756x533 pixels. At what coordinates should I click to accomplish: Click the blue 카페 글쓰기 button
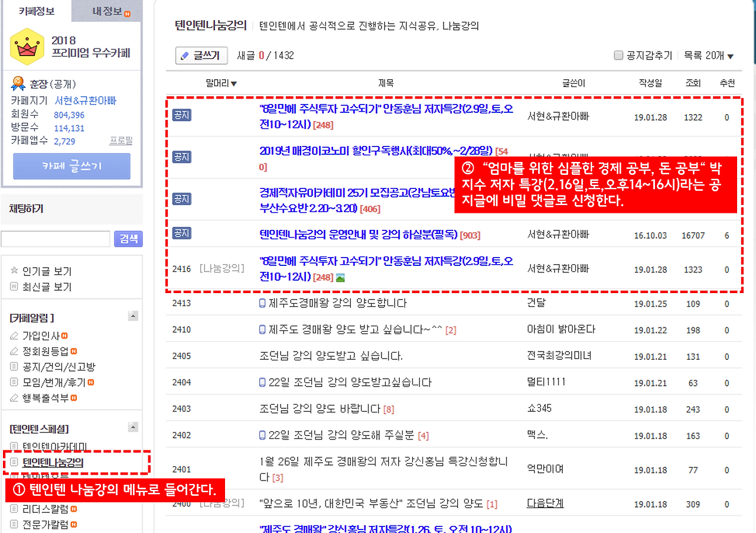click(x=71, y=166)
